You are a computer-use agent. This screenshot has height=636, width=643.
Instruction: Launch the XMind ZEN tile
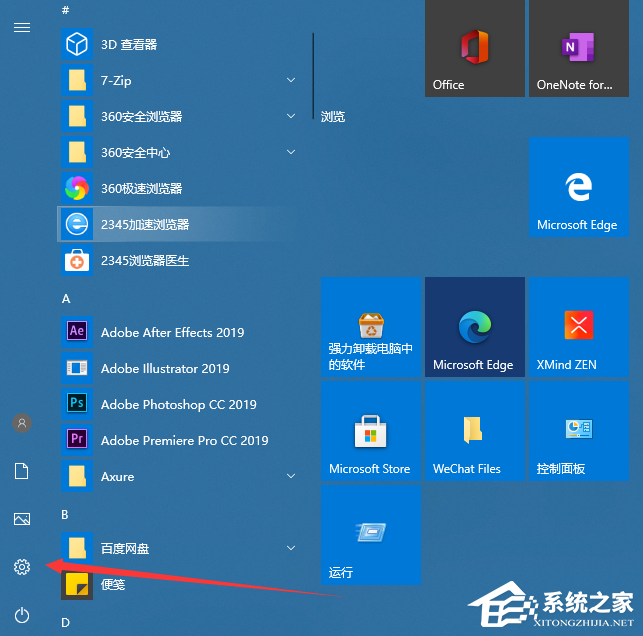pyautogui.click(x=579, y=327)
